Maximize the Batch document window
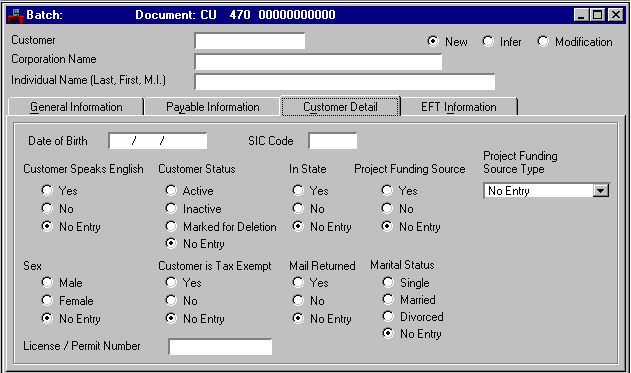The width and height of the screenshot is (631, 373). click(x=597, y=15)
